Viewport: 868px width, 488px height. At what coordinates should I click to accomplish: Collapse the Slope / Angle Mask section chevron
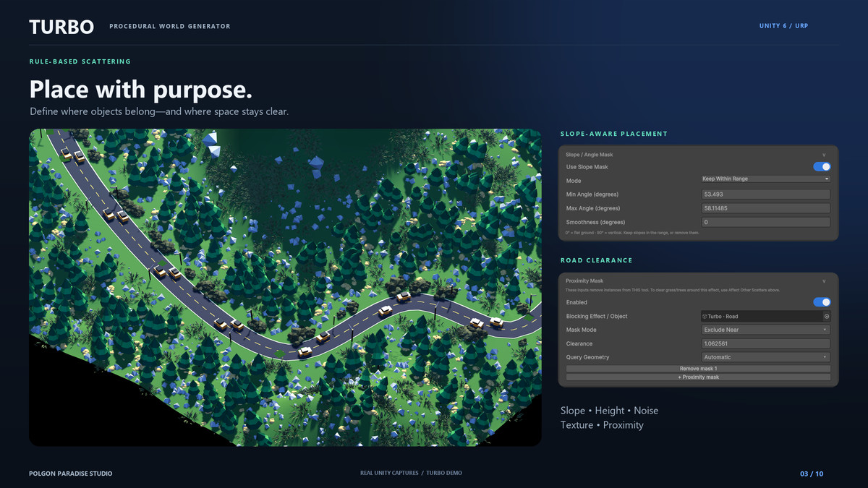(x=823, y=155)
